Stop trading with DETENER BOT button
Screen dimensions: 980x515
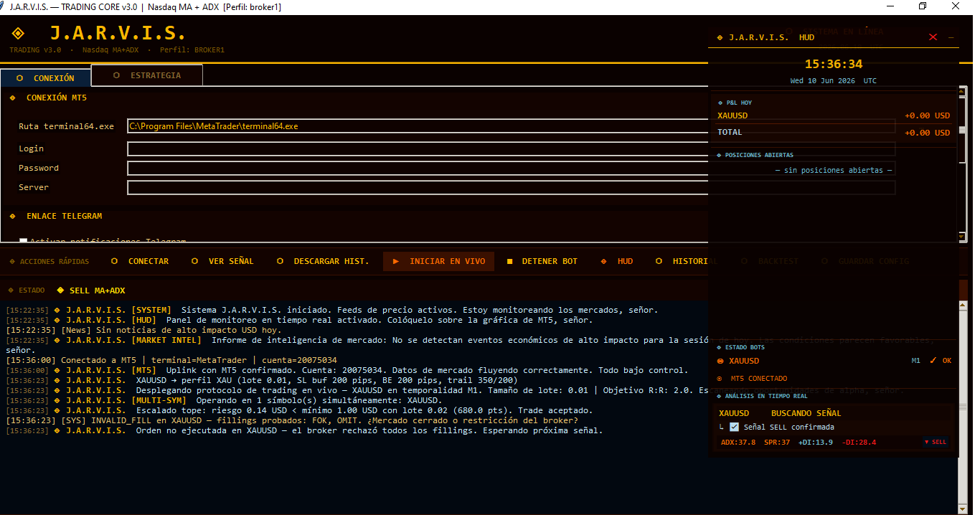542,261
